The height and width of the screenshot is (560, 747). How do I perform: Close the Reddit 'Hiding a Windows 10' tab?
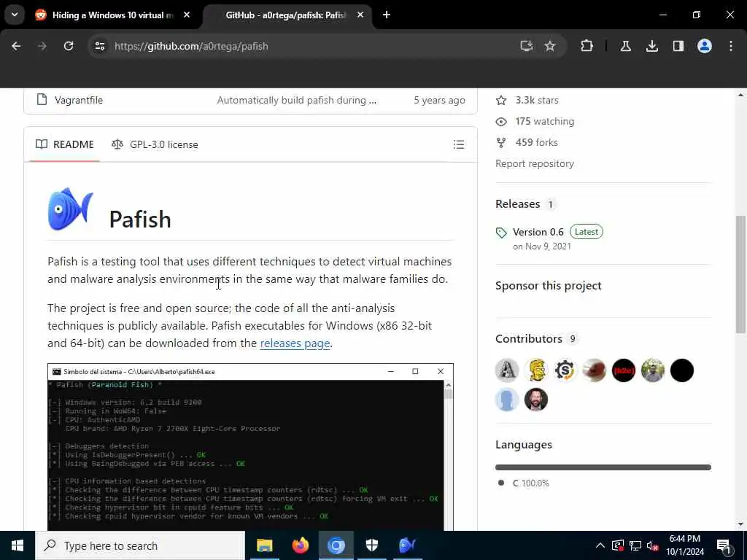coord(187,15)
